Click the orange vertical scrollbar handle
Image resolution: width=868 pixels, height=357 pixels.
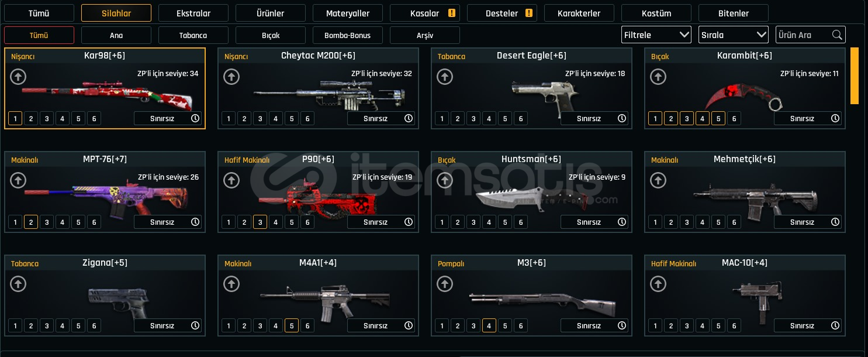[854, 75]
